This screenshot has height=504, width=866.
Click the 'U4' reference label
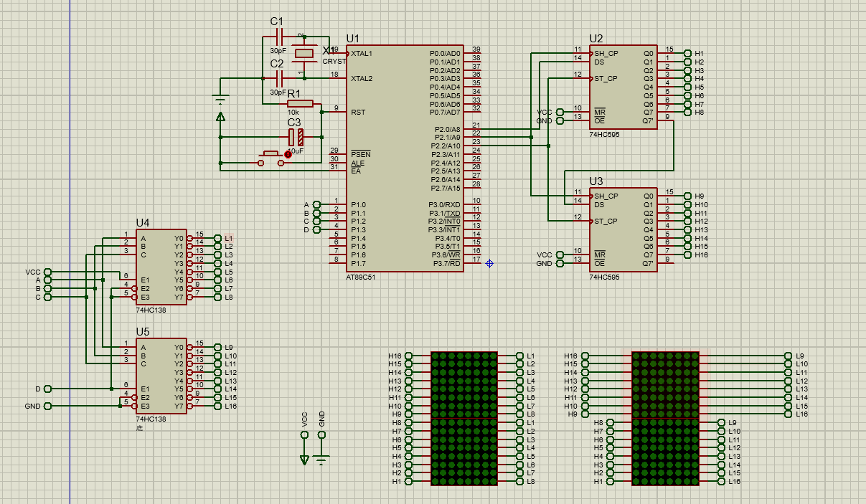(143, 223)
